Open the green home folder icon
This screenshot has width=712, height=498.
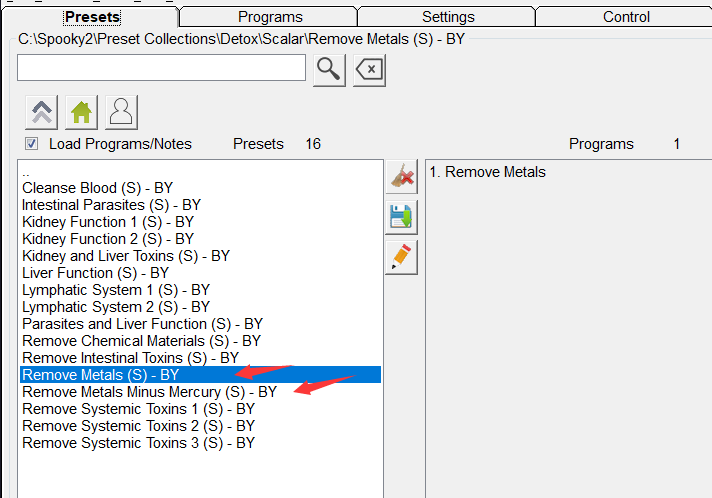click(81, 112)
